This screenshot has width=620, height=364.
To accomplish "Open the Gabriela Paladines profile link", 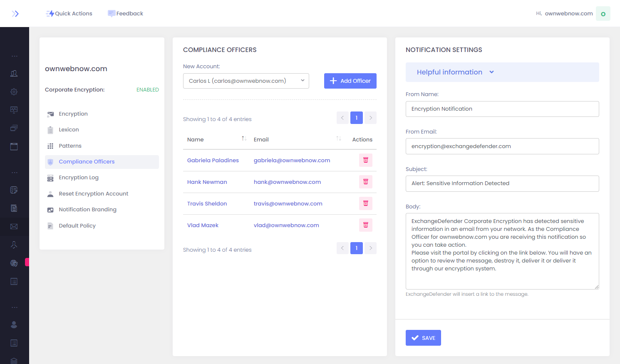I will click(213, 160).
